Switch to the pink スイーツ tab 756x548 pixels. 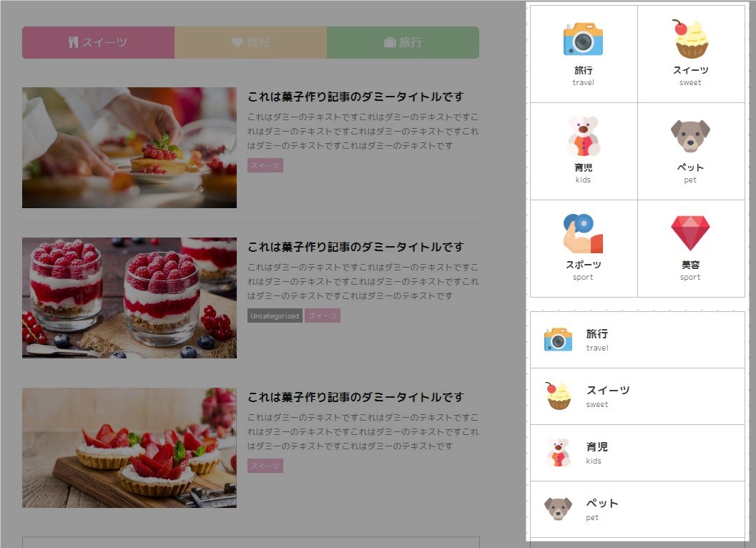coord(99,42)
